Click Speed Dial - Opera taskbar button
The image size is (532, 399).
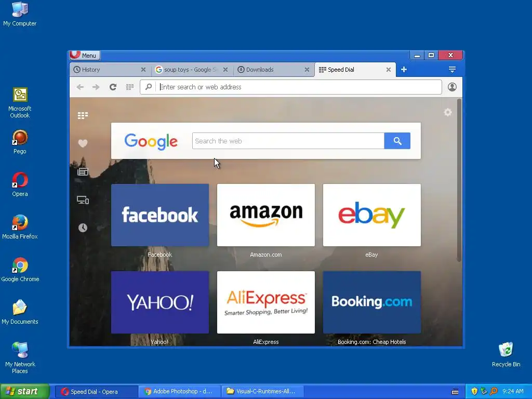point(96,392)
